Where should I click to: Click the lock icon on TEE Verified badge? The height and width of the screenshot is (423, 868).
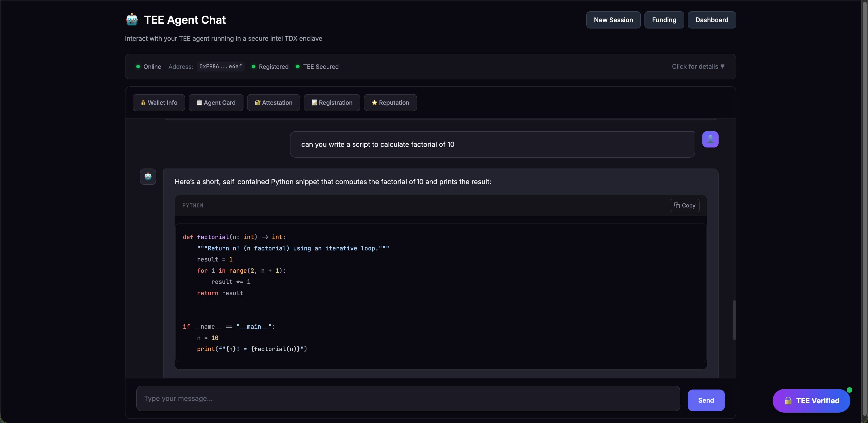(788, 400)
